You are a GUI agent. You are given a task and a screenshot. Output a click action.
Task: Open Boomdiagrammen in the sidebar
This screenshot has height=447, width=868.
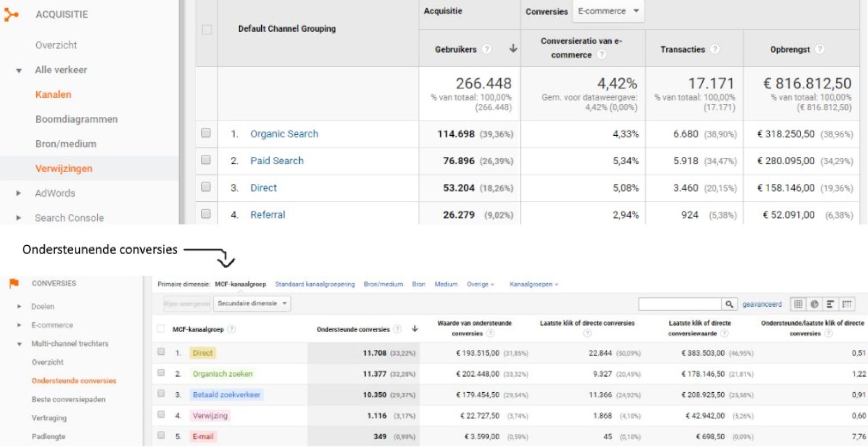click(x=76, y=119)
